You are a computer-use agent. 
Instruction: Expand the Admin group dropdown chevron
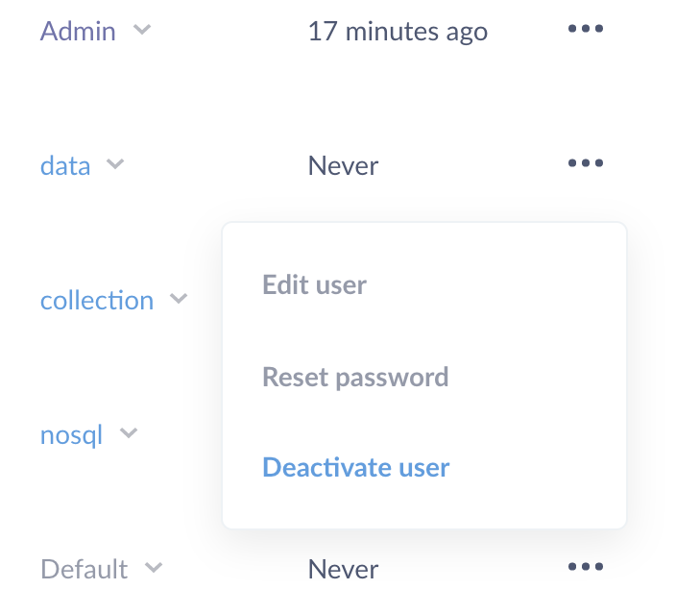pos(142,30)
